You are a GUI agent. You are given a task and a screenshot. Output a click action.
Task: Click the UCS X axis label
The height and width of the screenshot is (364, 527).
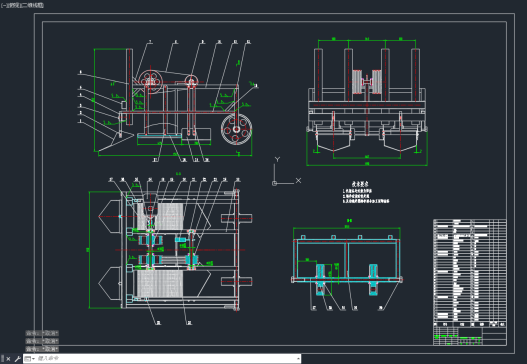coord(298,181)
